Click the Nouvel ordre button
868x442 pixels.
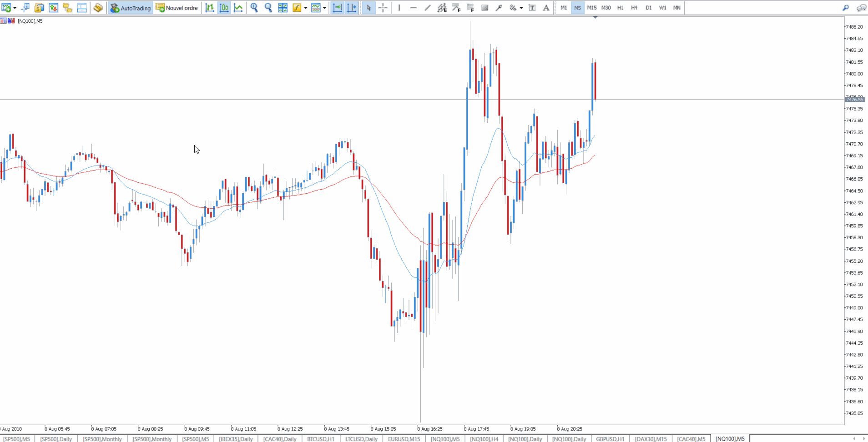click(x=177, y=8)
